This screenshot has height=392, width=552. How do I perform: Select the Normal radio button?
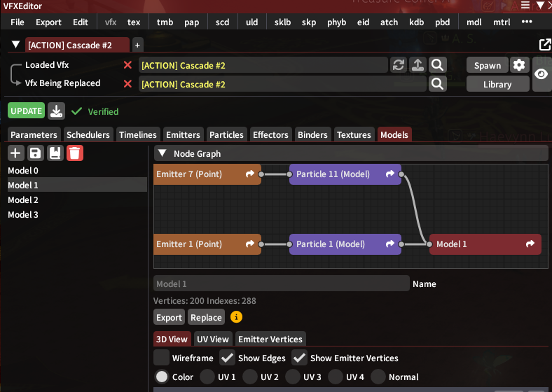click(x=378, y=377)
